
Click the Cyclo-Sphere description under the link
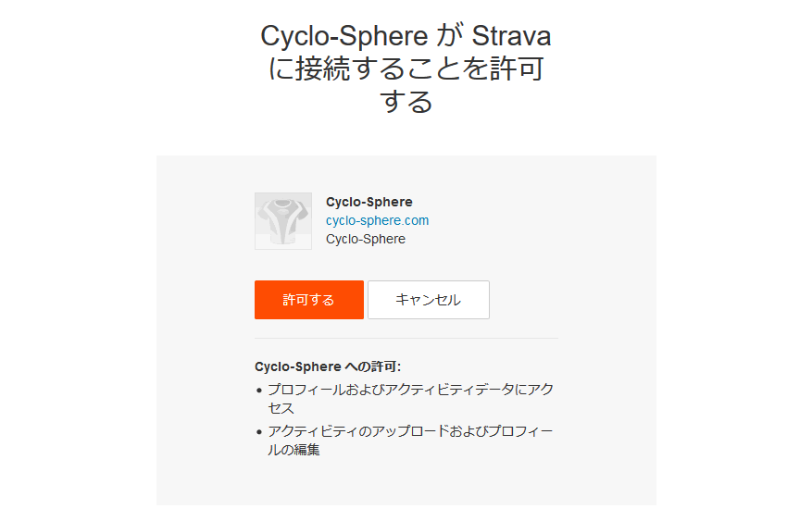tap(366, 239)
